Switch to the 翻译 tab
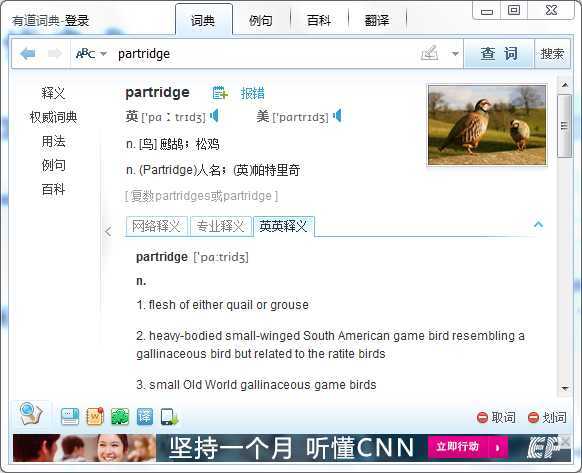This screenshot has width=582, height=473. pyautogui.click(x=377, y=20)
